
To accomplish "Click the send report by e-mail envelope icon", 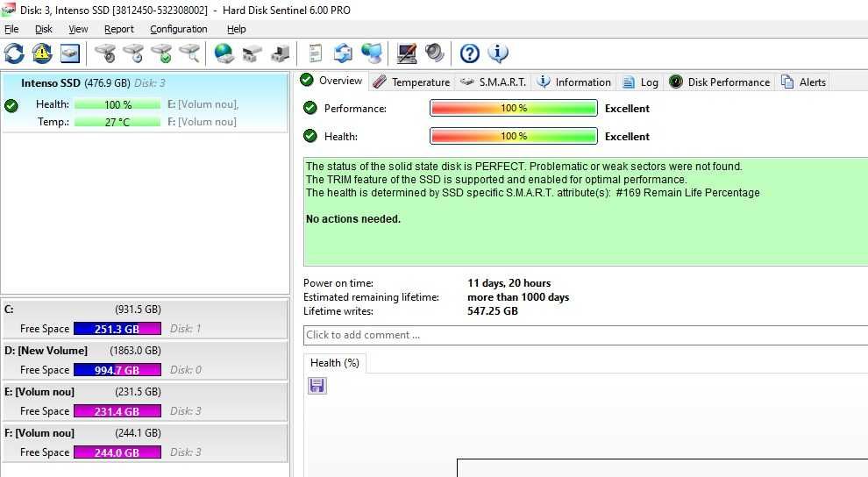I will pyautogui.click(x=343, y=53).
